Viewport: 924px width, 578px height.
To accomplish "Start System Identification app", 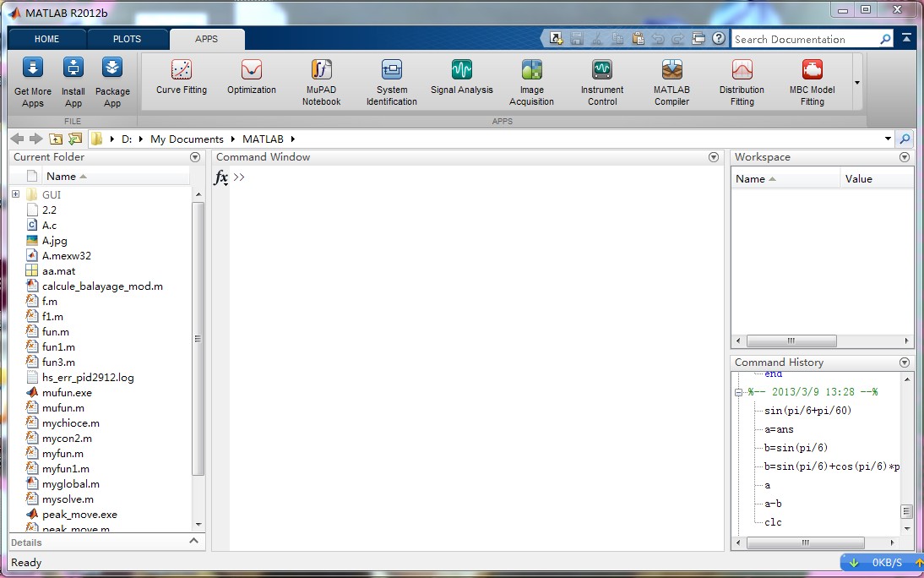I will pyautogui.click(x=392, y=82).
